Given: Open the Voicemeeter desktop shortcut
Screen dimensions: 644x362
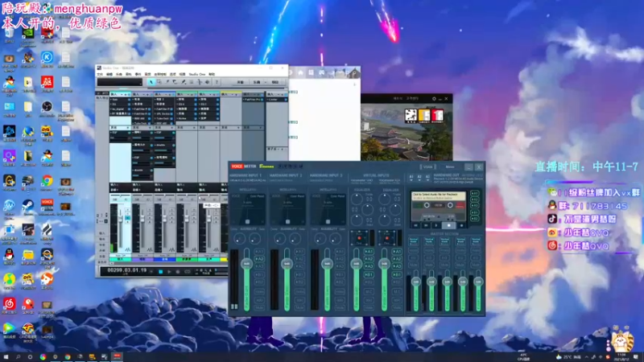Looking at the screenshot, I should 47,207.
